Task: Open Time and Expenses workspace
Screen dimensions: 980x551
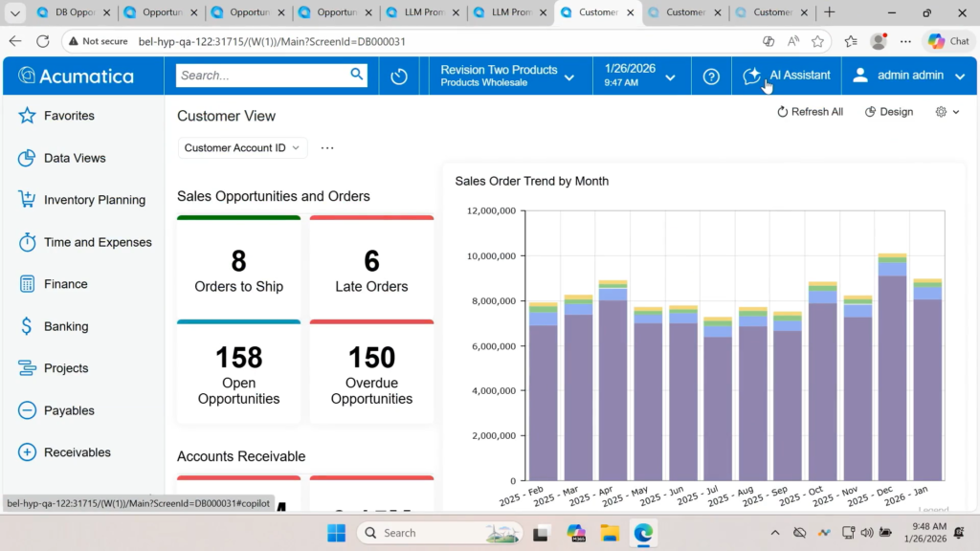Action: [97, 242]
